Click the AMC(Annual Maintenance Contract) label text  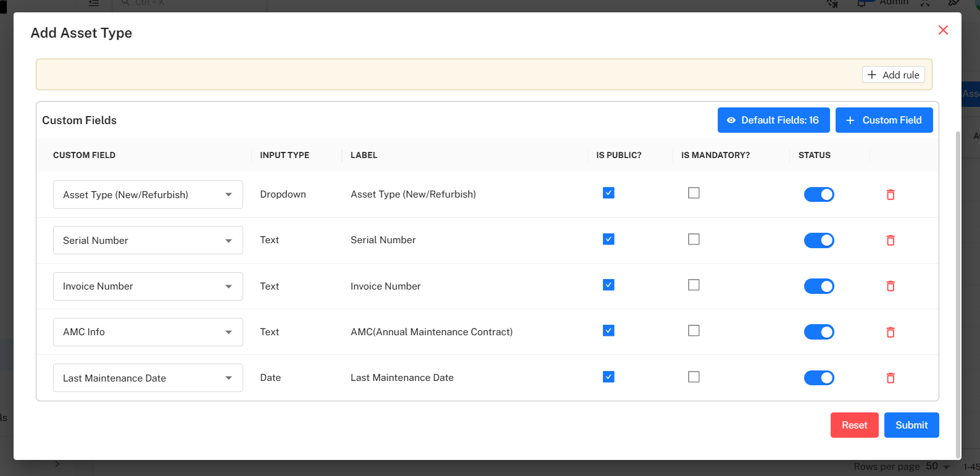tap(431, 332)
